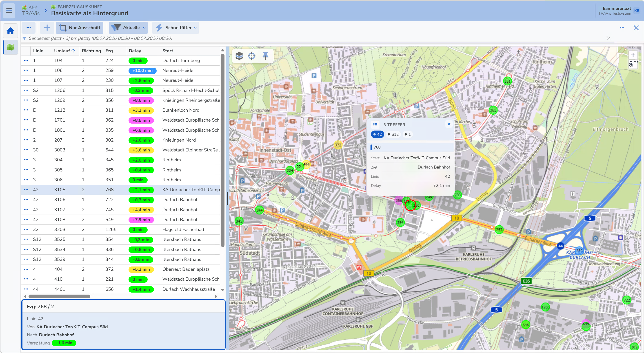Select line 42 chip in popup
644x353 pixels.
click(x=377, y=134)
